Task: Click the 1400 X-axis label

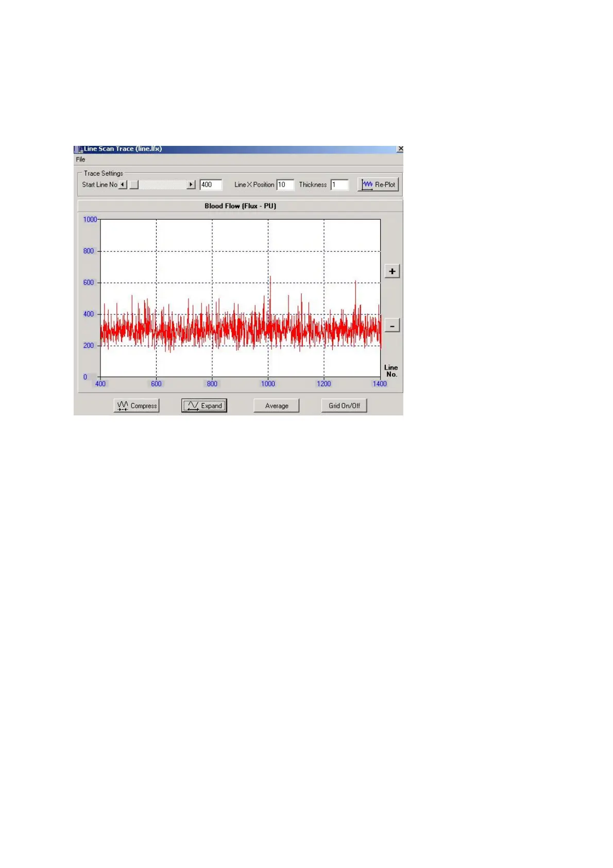Action: click(x=380, y=383)
